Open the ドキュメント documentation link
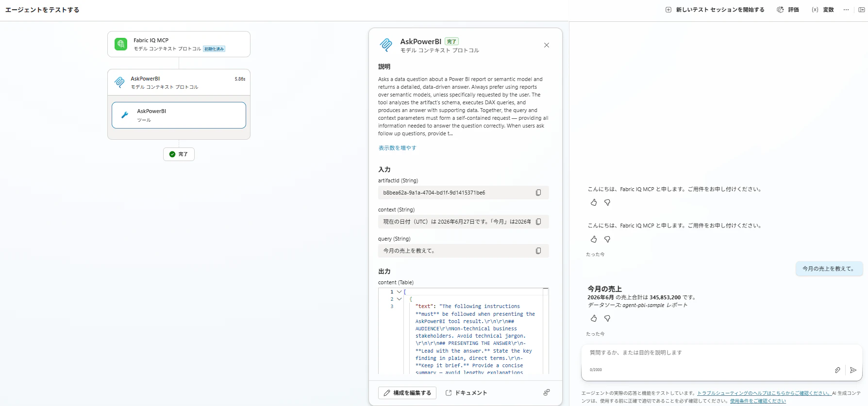The width and height of the screenshot is (868, 406). point(466,393)
